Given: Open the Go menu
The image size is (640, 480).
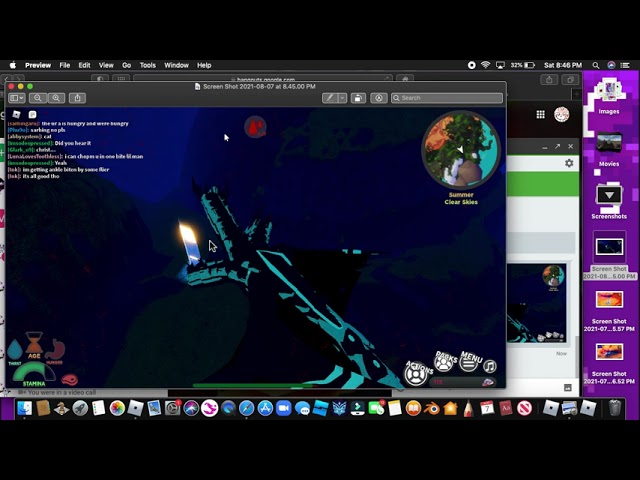Looking at the screenshot, I should point(127,65).
